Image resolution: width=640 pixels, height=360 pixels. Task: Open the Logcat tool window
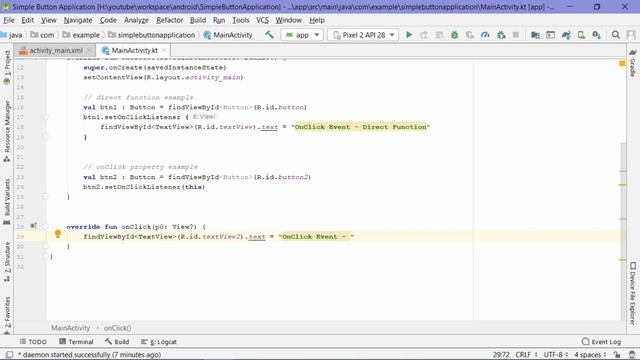159,342
